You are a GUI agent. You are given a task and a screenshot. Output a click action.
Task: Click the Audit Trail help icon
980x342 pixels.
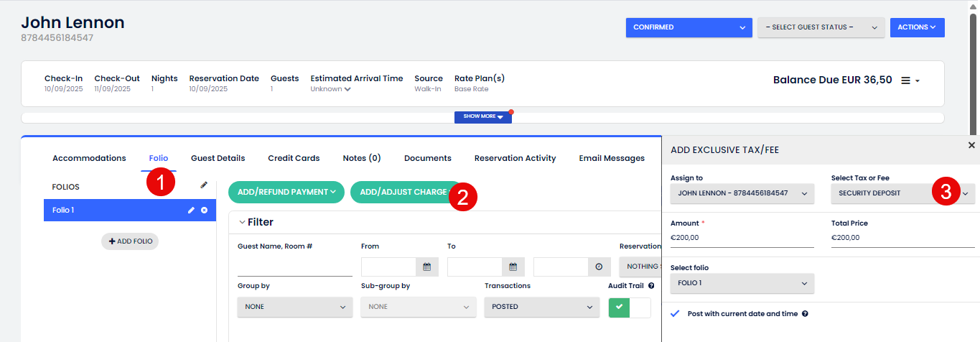(x=650, y=286)
